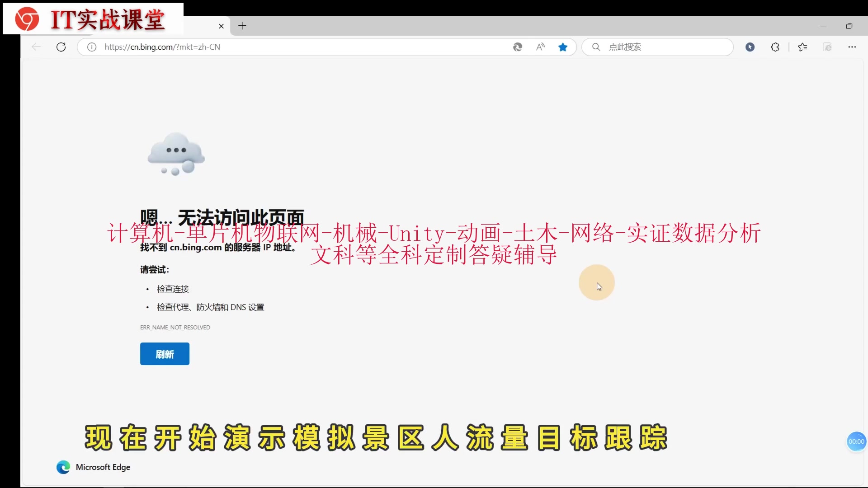Reload the page with refresh icon
The height and width of the screenshot is (488, 868).
[x=61, y=47]
